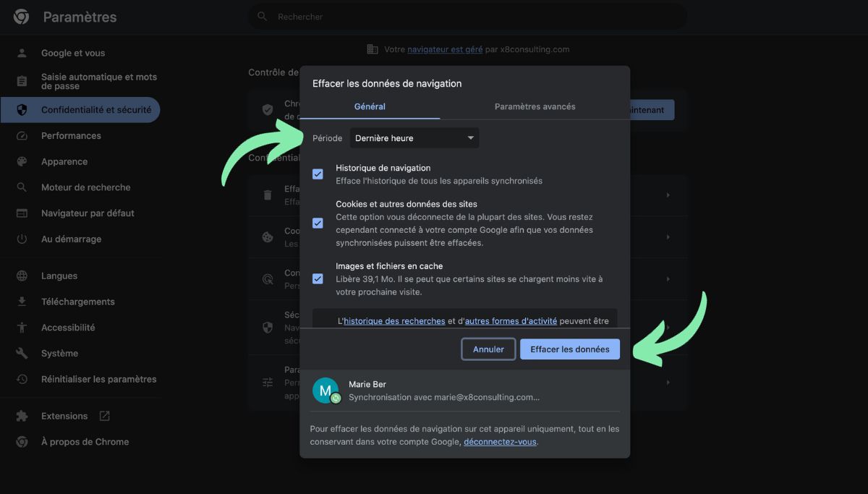Viewport: 868px width, 494px height.
Task: Click the external link icon next to Extensions
Action: 104,416
